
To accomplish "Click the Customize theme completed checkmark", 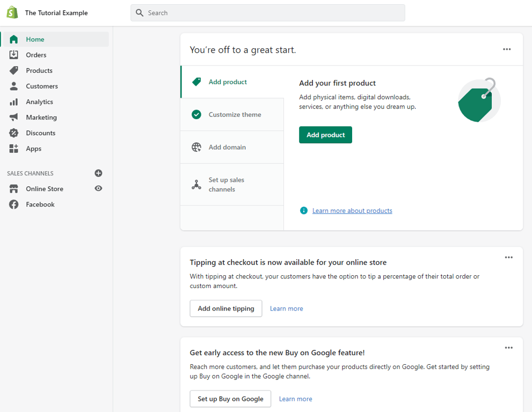I will point(196,114).
